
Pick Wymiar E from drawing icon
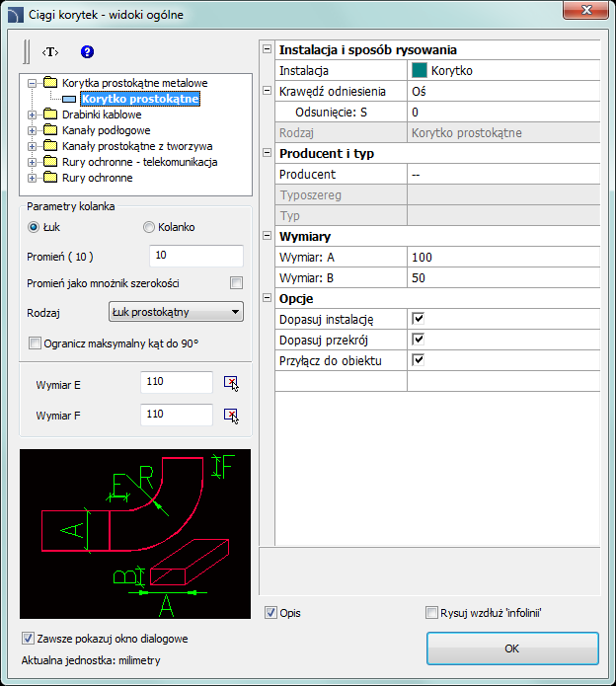click(231, 383)
